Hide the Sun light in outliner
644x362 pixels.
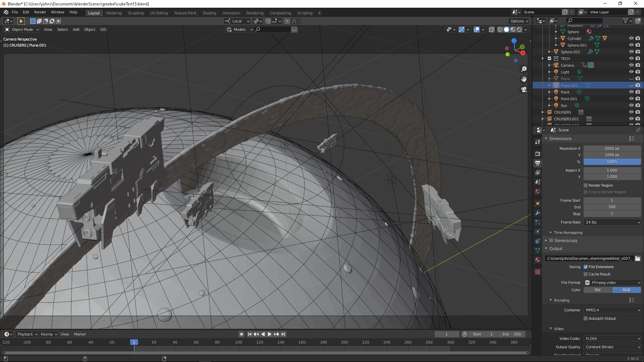point(631,106)
